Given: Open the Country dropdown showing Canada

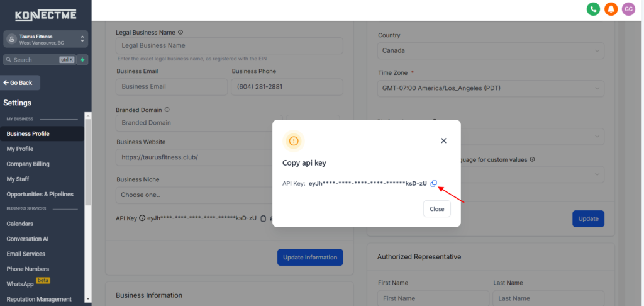Looking at the screenshot, I should point(491,50).
